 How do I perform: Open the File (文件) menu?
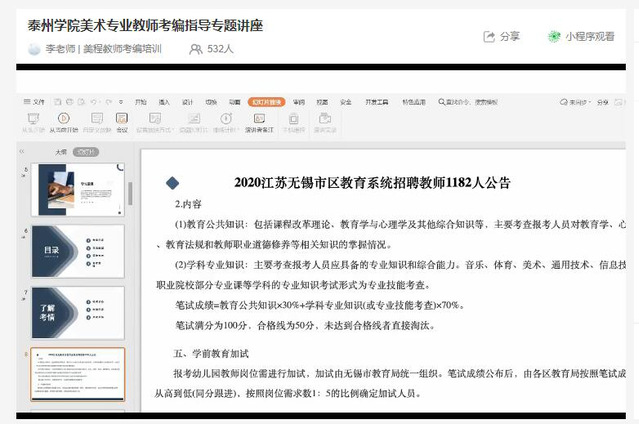pyautogui.click(x=36, y=102)
